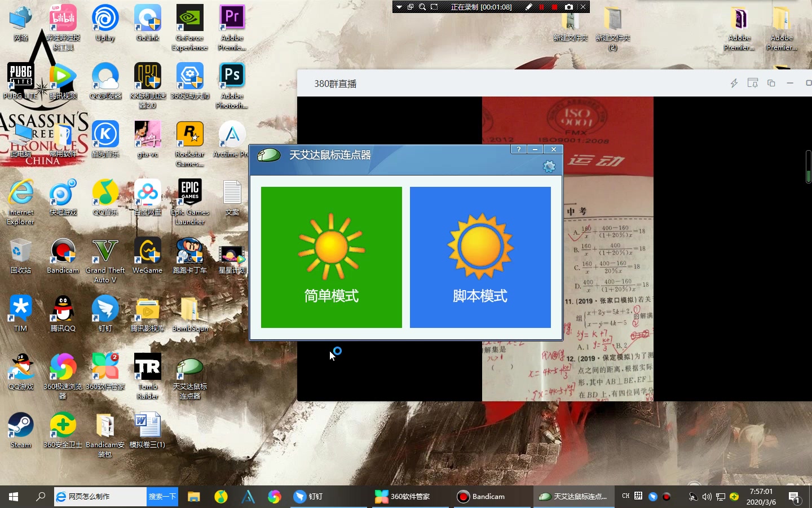Open the Uplay desktop icon
Image resolution: width=812 pixels, height=508 pixels.
pos(105,23)
